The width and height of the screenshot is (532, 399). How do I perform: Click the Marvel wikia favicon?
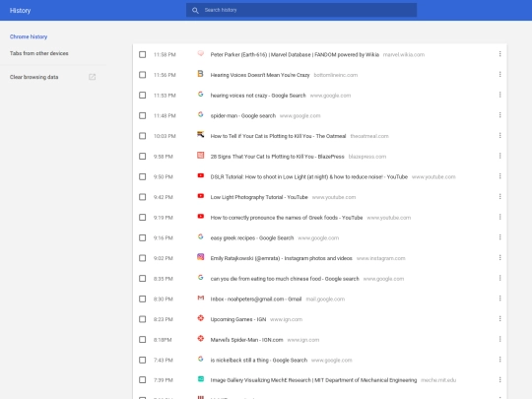pos(201,53)
